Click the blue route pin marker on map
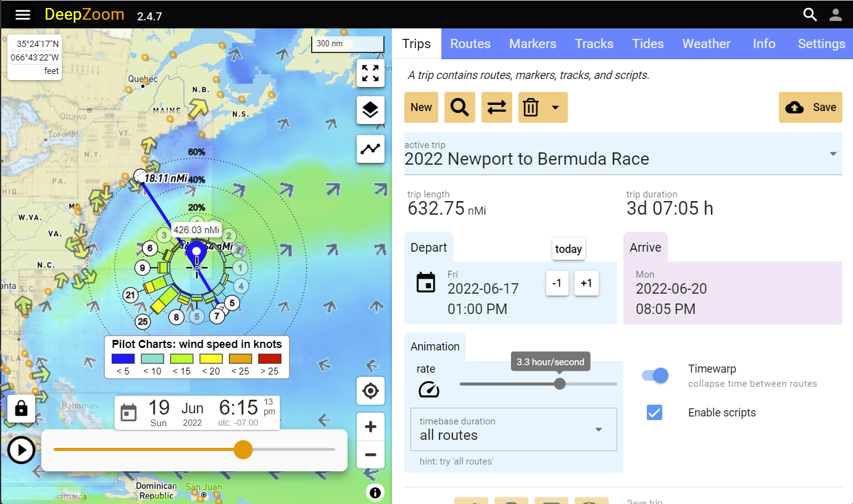 pos(197,255)
